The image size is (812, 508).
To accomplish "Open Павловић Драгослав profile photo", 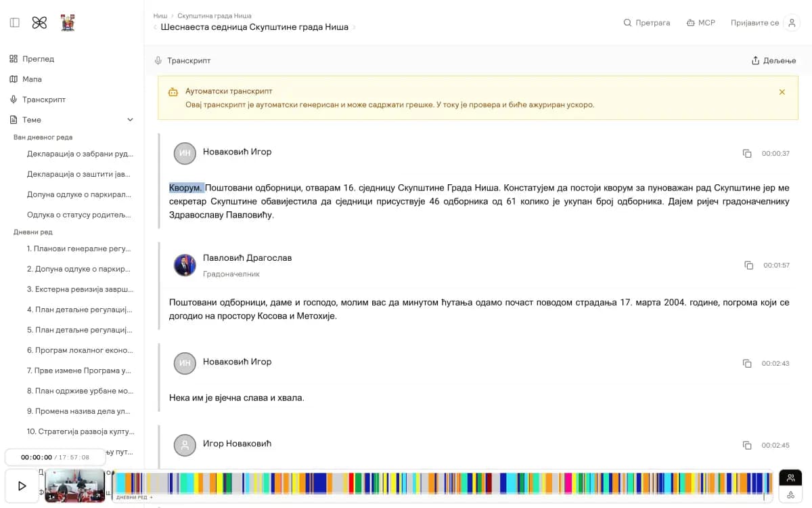I will pyautogui.click(x=185, y=265).
